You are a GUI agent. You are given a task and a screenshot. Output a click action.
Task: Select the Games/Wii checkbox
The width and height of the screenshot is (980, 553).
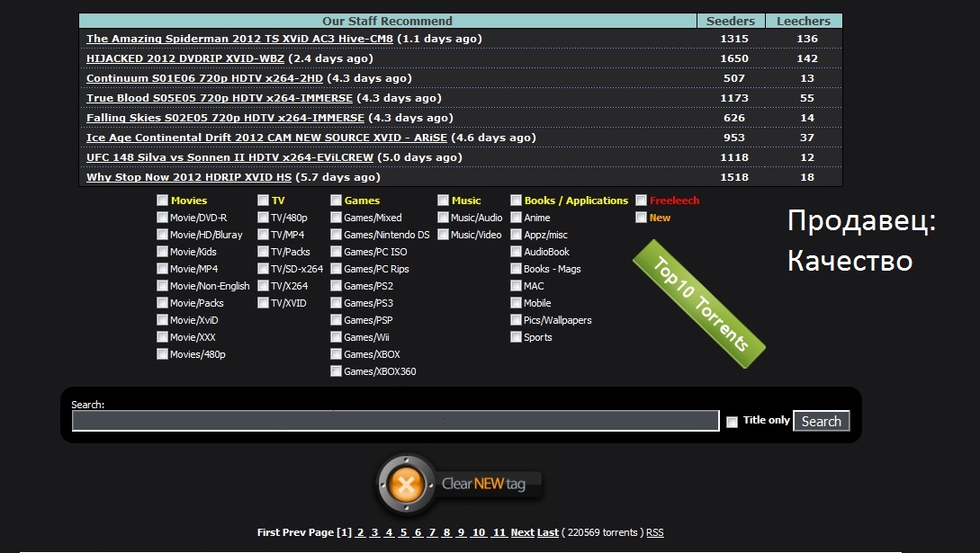337,337
